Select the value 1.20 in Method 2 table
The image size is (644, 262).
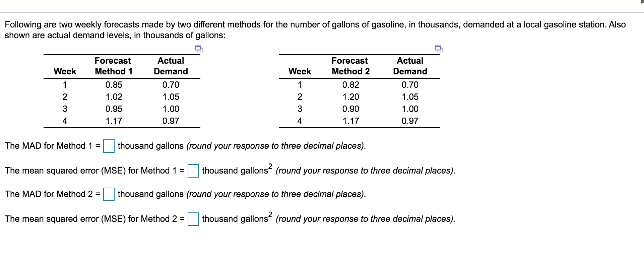coord(351,97)
